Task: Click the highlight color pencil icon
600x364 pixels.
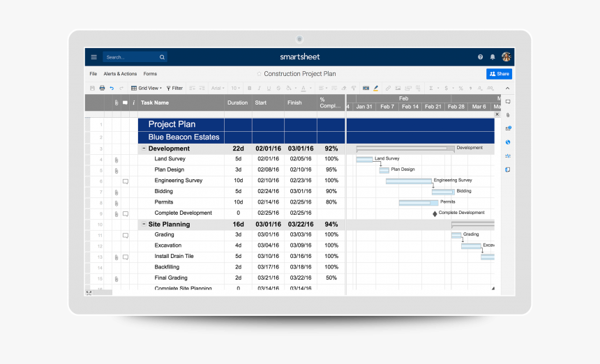Action: click(375, 89)
